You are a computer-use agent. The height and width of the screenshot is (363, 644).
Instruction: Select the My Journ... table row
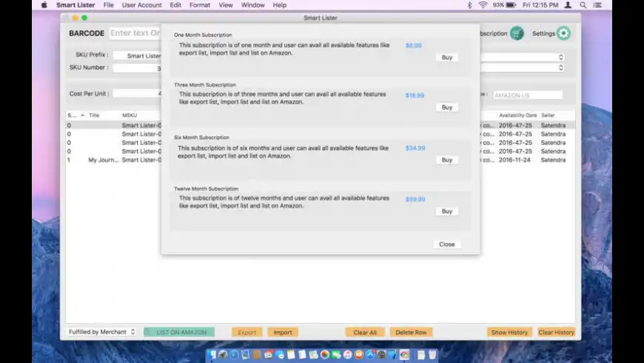321,160
